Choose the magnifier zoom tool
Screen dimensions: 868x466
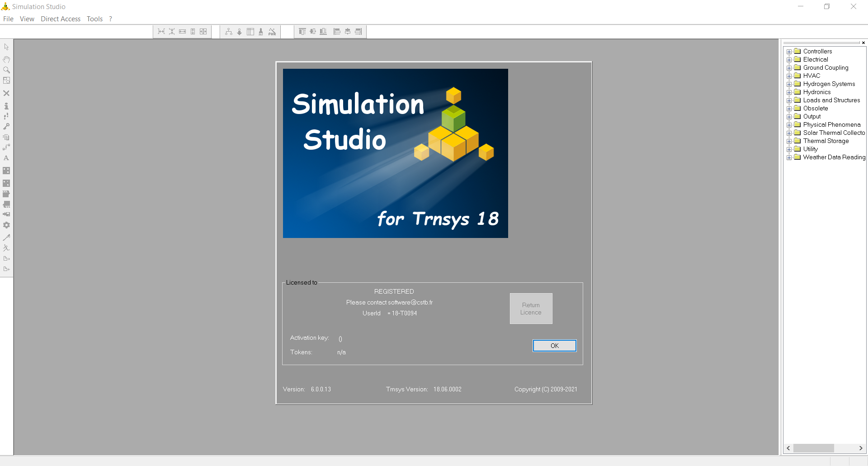coord(6,70)
